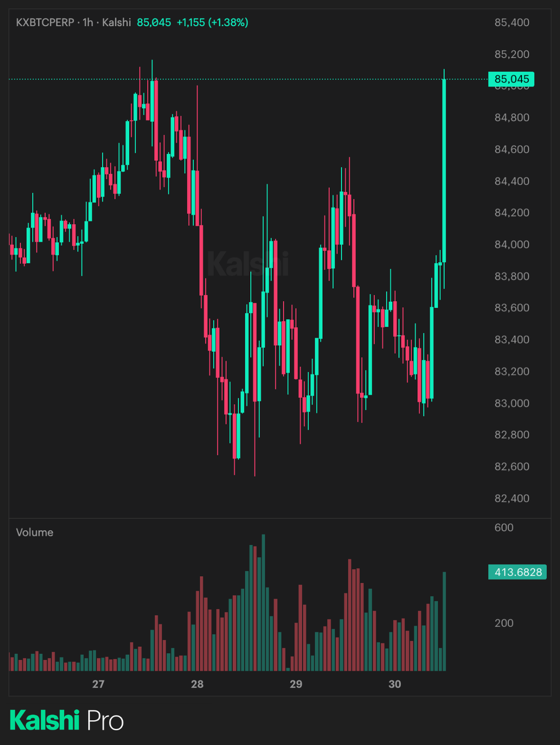Click the 82,400 price axis label
The image size is (560, 745).
[512, 498]
